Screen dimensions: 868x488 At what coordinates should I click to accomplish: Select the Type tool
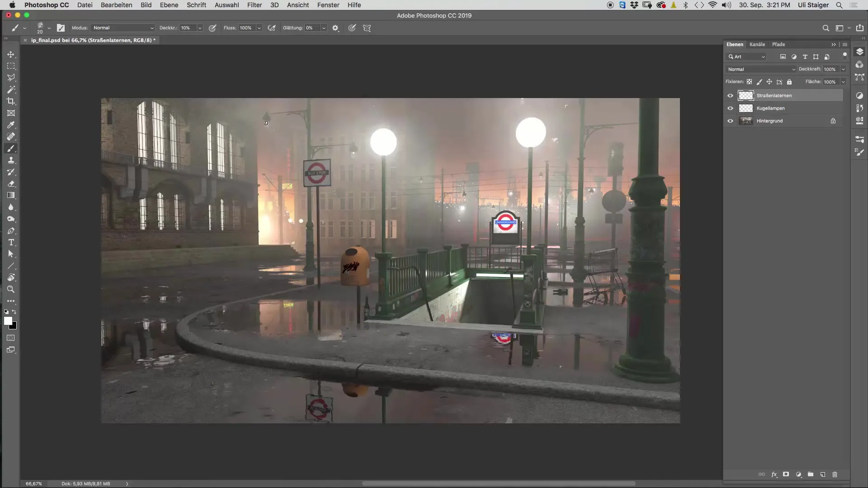click(11, 242)
